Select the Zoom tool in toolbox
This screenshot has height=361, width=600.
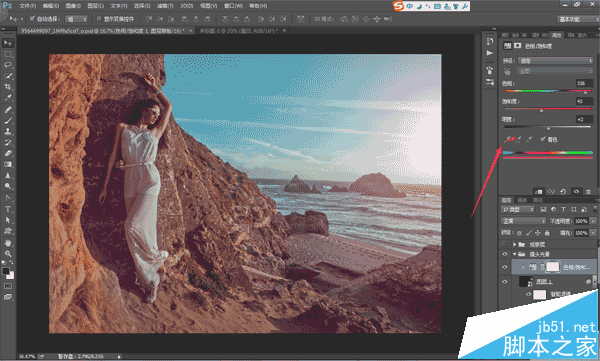[8, 253]
